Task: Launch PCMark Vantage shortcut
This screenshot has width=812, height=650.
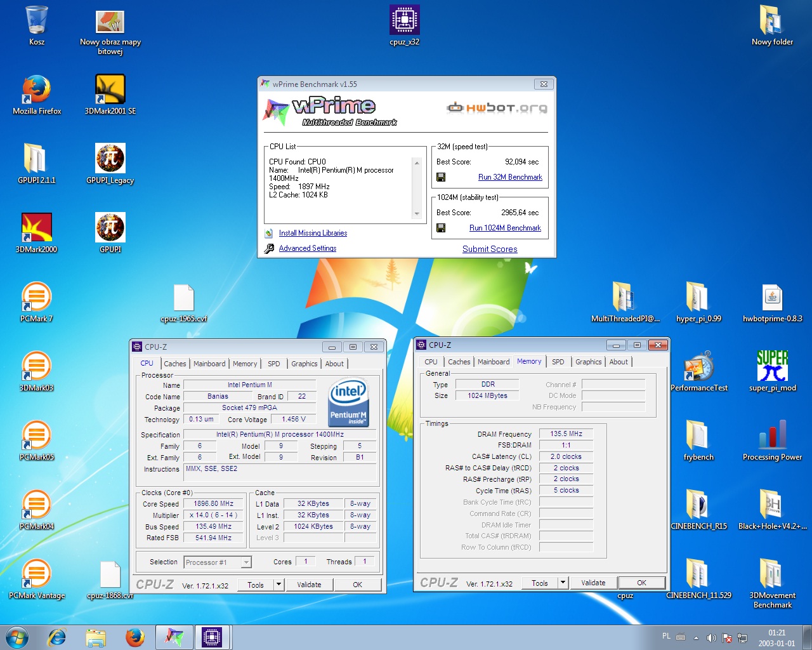Action: click(x=37, y=580)
